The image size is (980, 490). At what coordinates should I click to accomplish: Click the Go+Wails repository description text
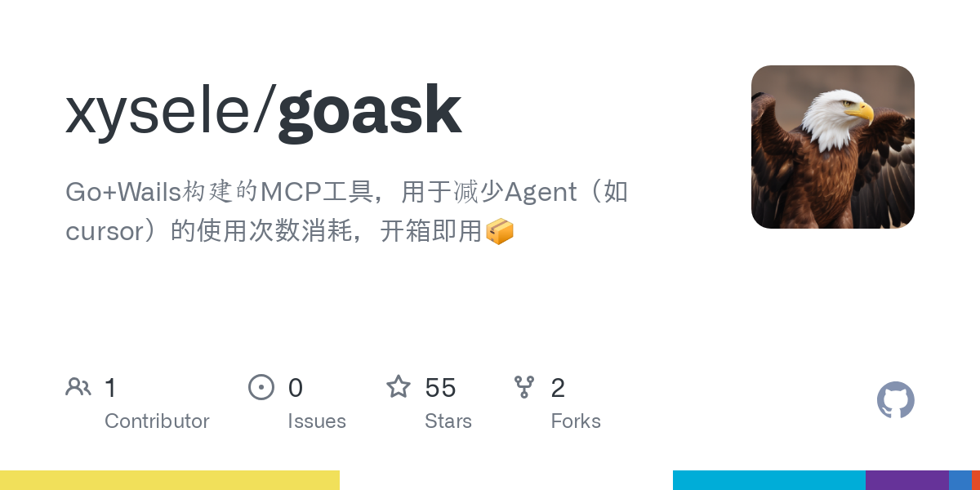click(x=347, y=212)
